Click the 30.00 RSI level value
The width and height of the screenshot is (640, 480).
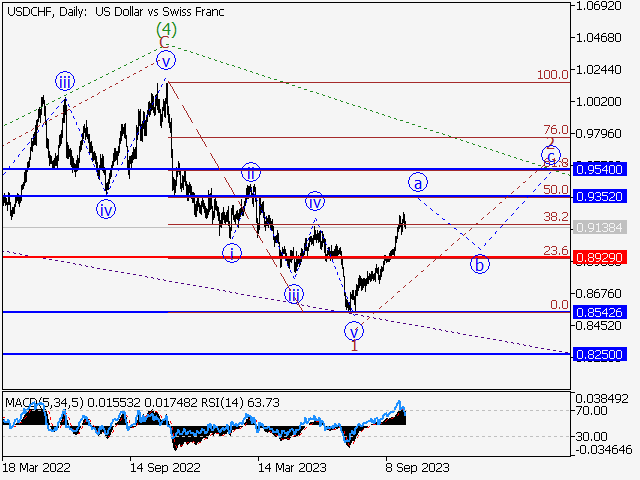pyautogui.click(x=591, y=437)
